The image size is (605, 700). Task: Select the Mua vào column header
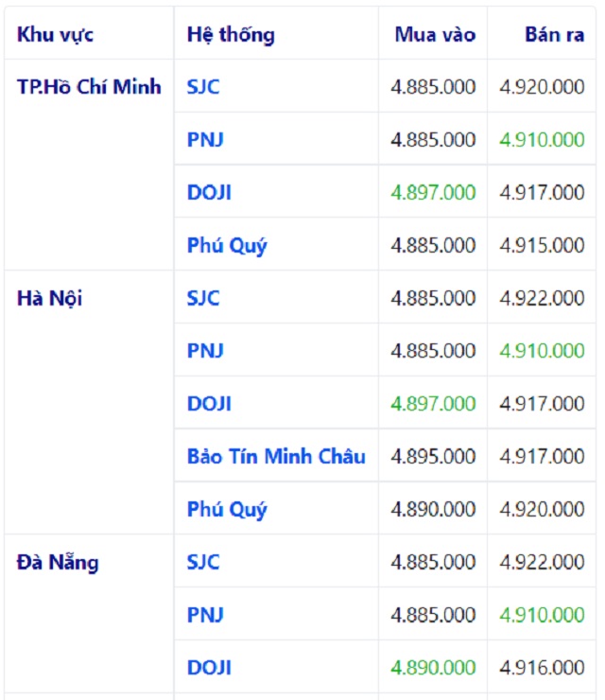coord(435,35)
